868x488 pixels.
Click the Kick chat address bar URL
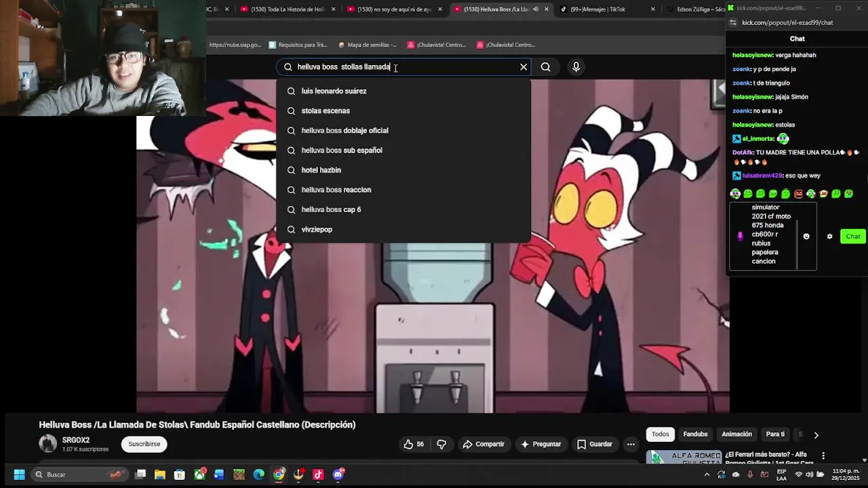[x=787, y=22]
